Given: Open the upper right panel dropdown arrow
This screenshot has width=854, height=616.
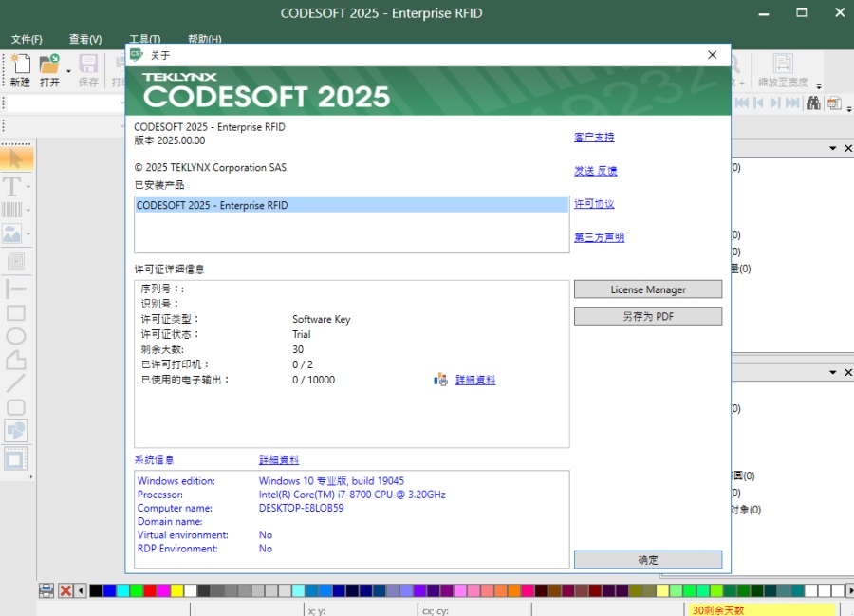Looking at the screenshot, I should (x=833, y=148).
